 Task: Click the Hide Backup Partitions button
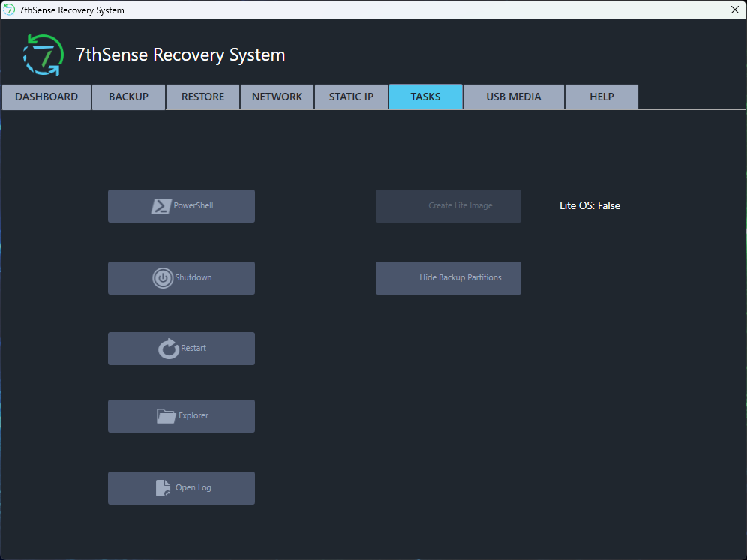448,278
